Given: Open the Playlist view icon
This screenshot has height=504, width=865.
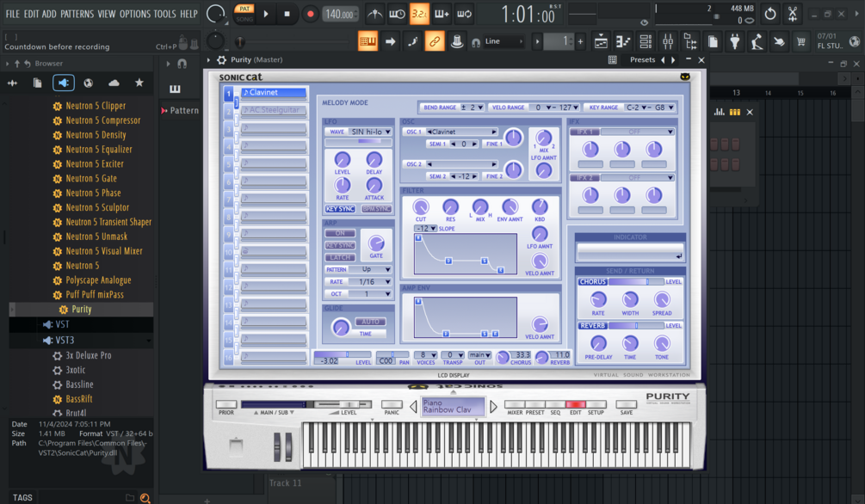Looking at the screenshot, I should (601, 41).
